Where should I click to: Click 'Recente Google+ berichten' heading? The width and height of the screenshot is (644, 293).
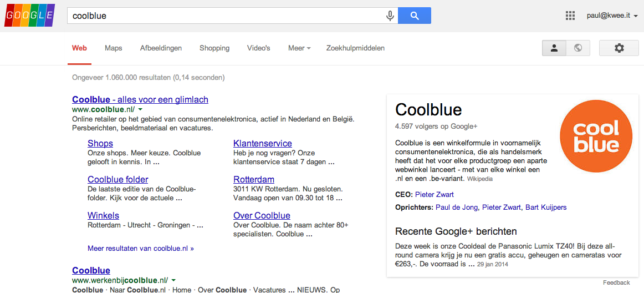pyautogui.click(x=456, y=231)
